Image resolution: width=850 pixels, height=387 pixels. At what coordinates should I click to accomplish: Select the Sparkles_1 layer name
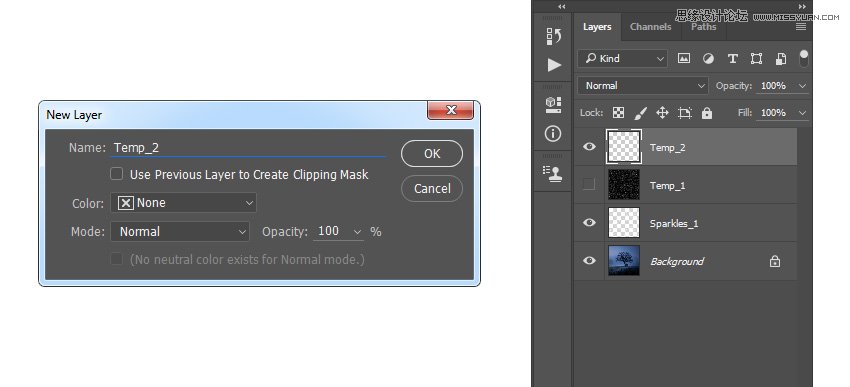tap(674, 223)
